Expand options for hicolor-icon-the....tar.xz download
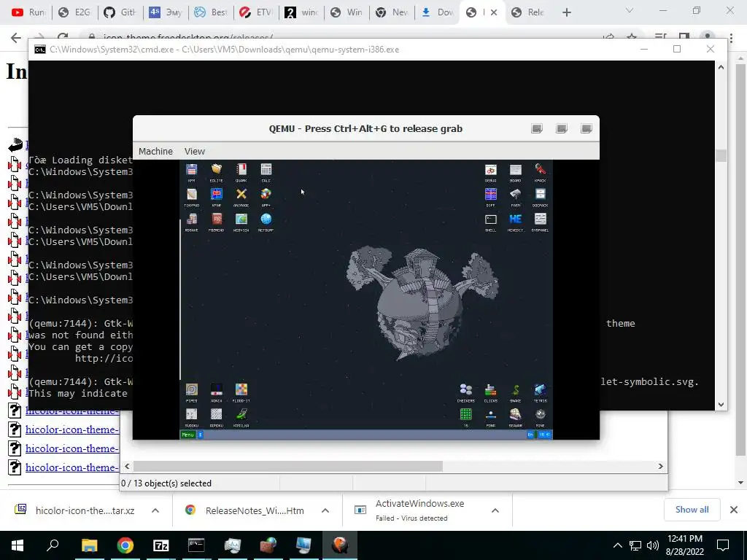Image resolution: width=747 pixels, height=560 pixels. pos(155,510)
